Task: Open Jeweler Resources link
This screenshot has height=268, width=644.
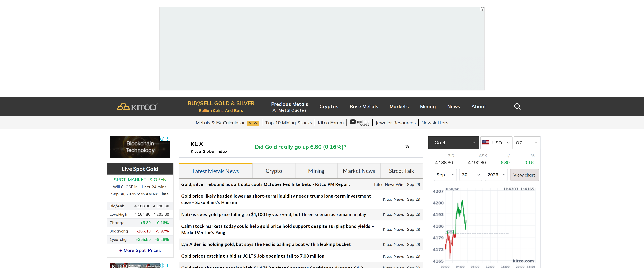Action: 395,123
